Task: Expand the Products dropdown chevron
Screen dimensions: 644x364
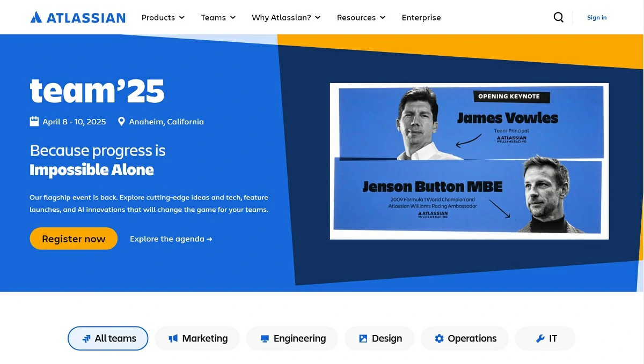Action: point(182,18)
